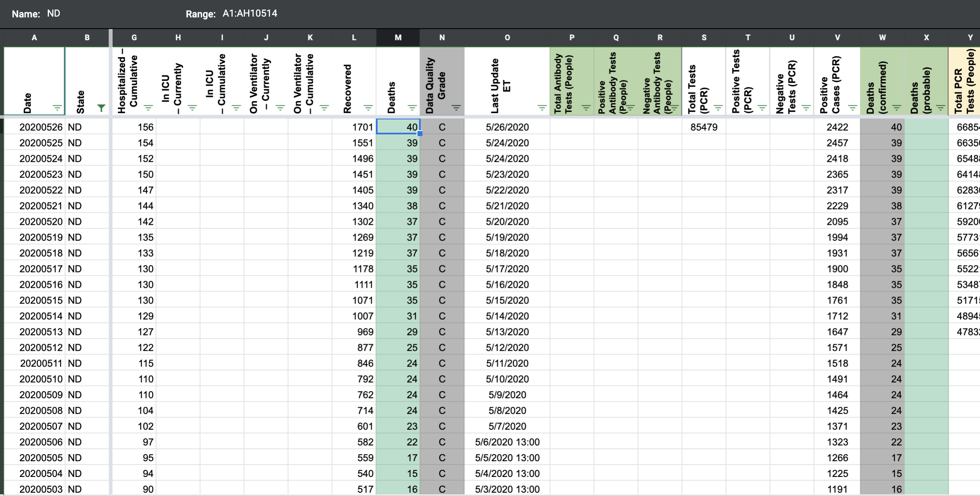Open the Date column filter icon
980x496 pixels.
click(57, 108)
